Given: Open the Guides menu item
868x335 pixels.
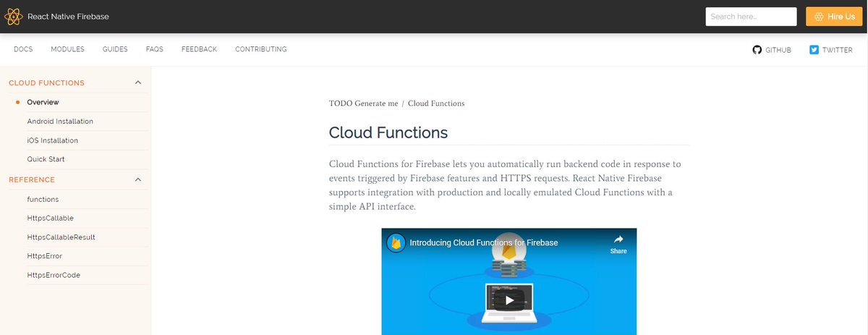Looking at the screenshot, I should [x=115, y=49].
